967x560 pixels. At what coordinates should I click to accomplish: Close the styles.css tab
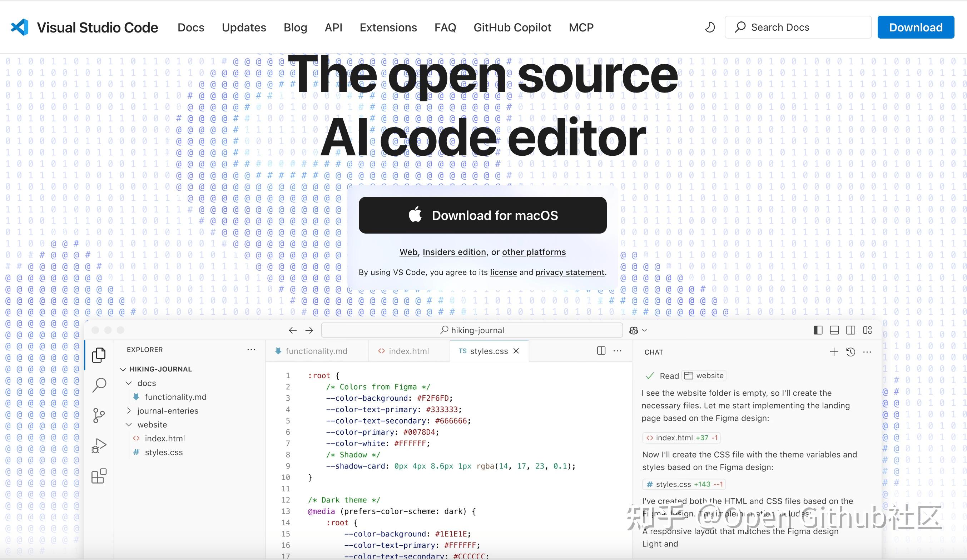pos(516,351)
